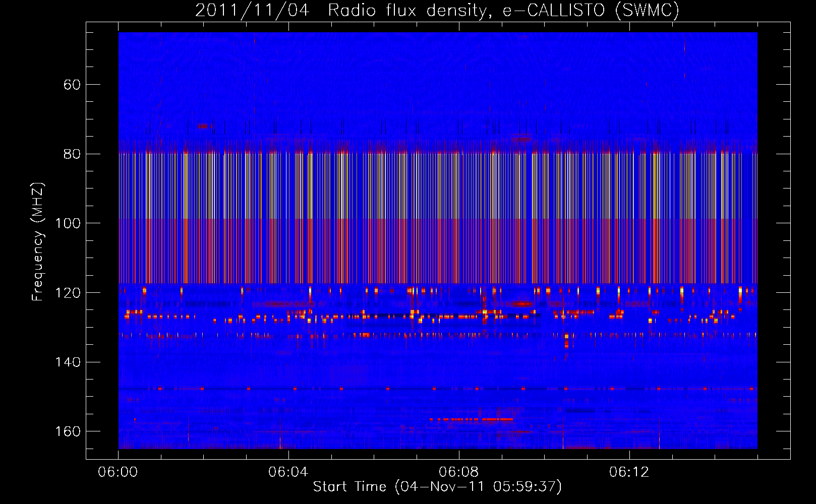
Task: Click the '100' frequency tick label
Action: click(x=68, y=223)
